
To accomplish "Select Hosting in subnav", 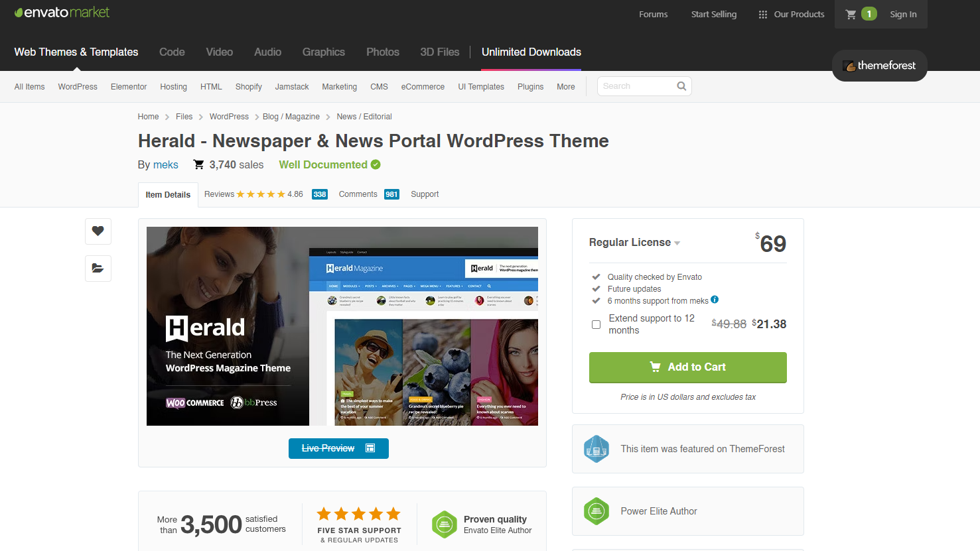I will pyautogui.click(x=173, y=87).
